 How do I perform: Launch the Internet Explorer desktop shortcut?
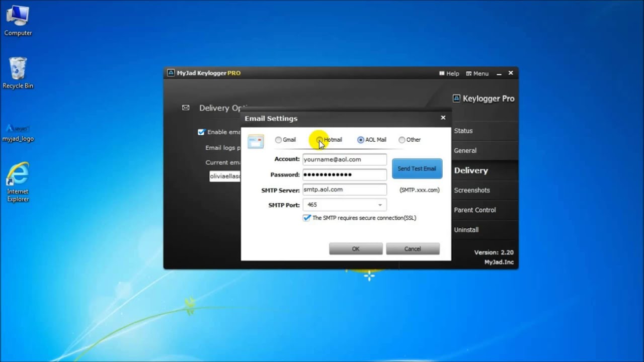18,182
